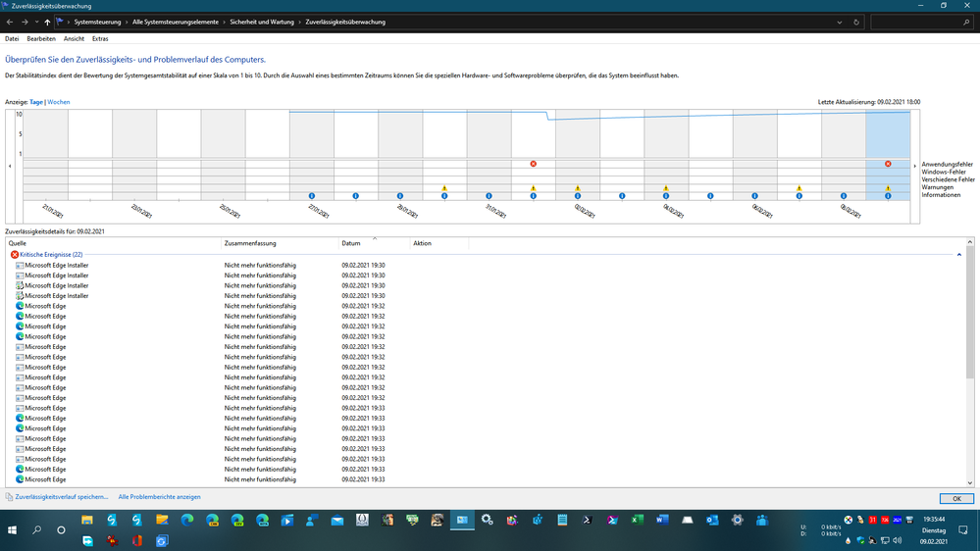Navigate to Sicherheit und Wartung breadcrumb

tap(262, 22)
